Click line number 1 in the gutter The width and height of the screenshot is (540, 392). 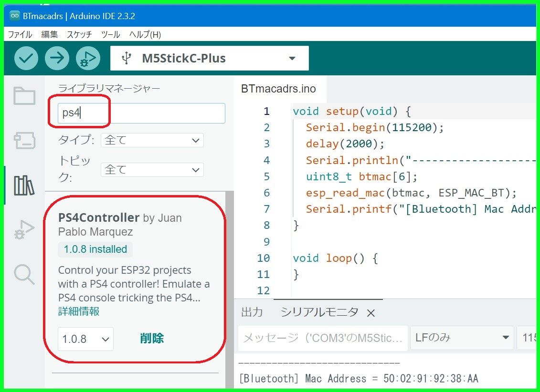[266, 112]
